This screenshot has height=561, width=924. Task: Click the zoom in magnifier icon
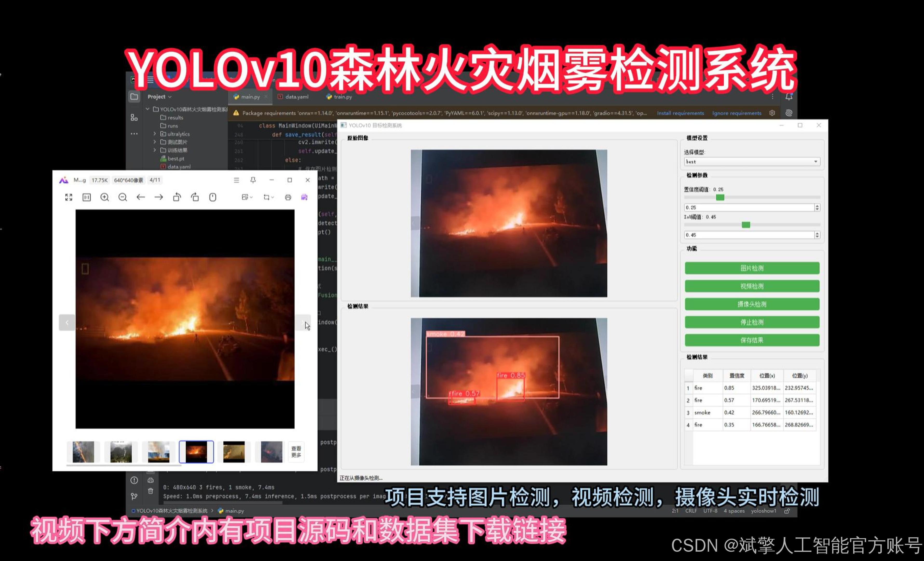tap(105, 197)
